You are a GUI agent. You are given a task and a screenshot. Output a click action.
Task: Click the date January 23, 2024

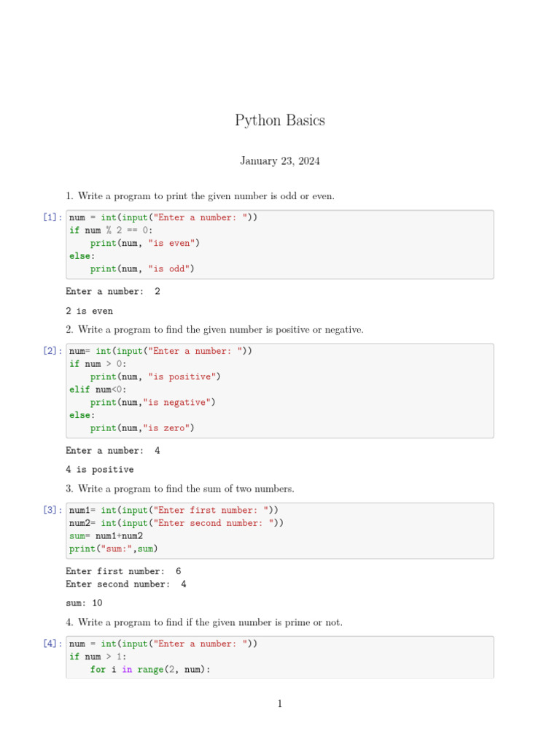point(280,161)
